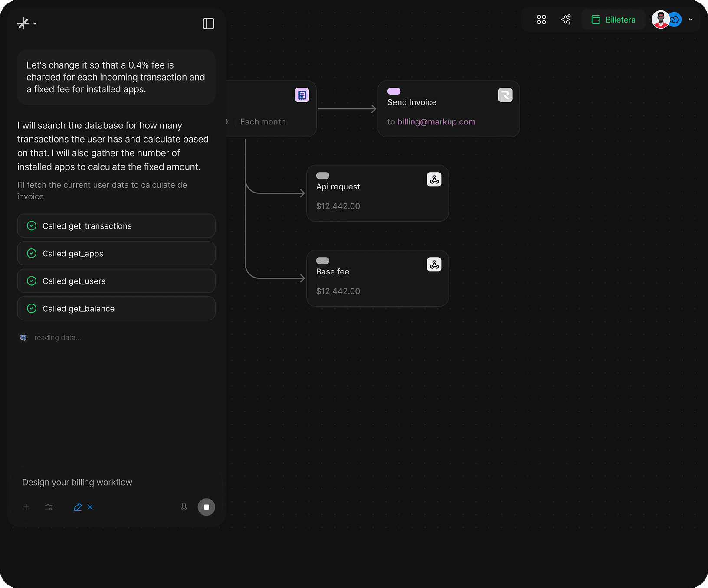Open the settings sliders in the prompt bar

(x=49, y=507)
